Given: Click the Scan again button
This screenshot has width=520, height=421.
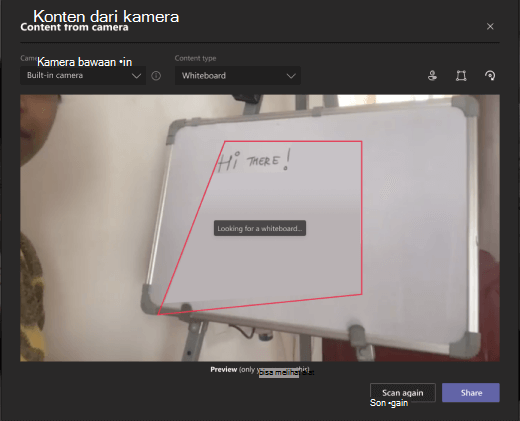Looking at the screenshot, I should pyautogui.click(x=403, y=393).
